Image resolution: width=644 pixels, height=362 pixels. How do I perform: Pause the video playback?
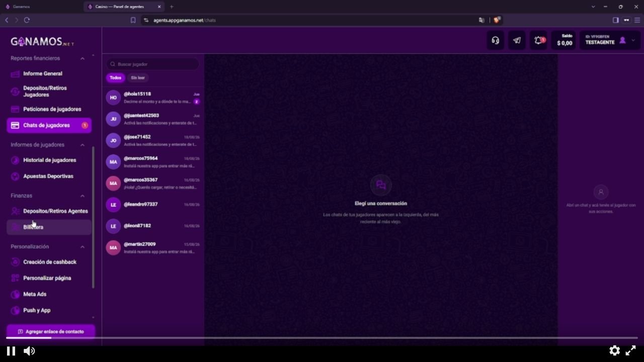(11, 351)
